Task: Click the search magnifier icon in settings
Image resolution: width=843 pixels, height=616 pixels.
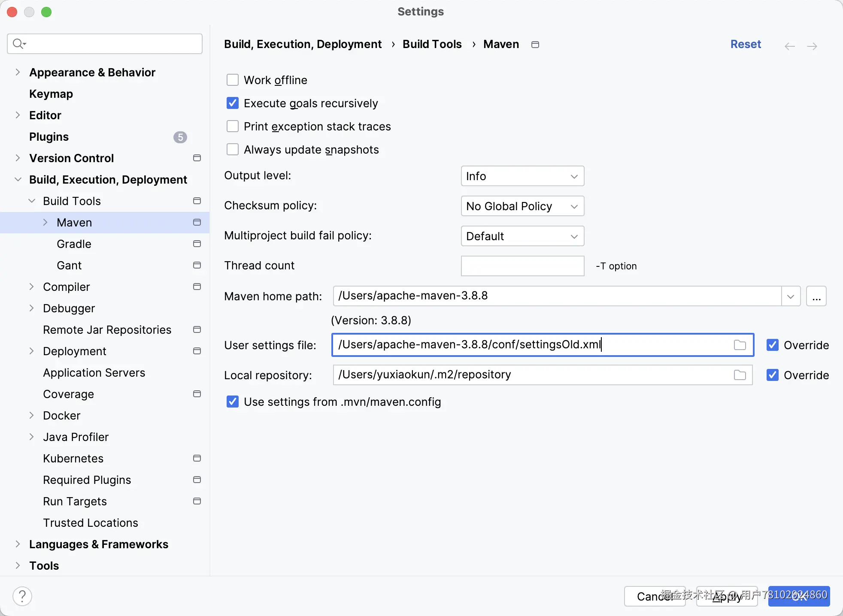Action: (18, 44)
